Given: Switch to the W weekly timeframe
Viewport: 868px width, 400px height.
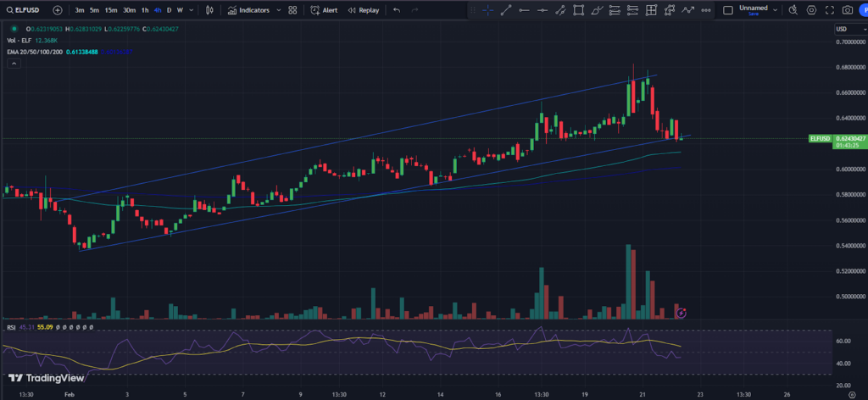Looking at the screenshot, I should (x=180, y=10).
